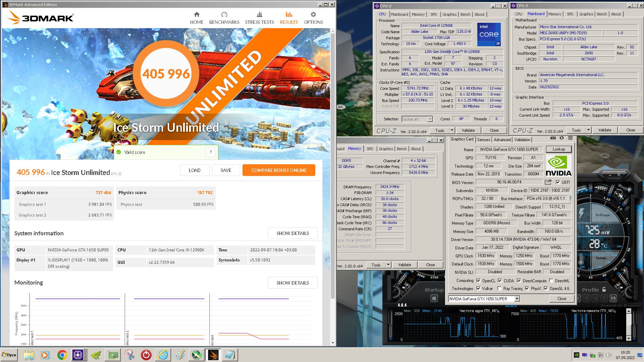Open the Valid score question mark help
Screen dimensions: 644x362
click(211, 152)
